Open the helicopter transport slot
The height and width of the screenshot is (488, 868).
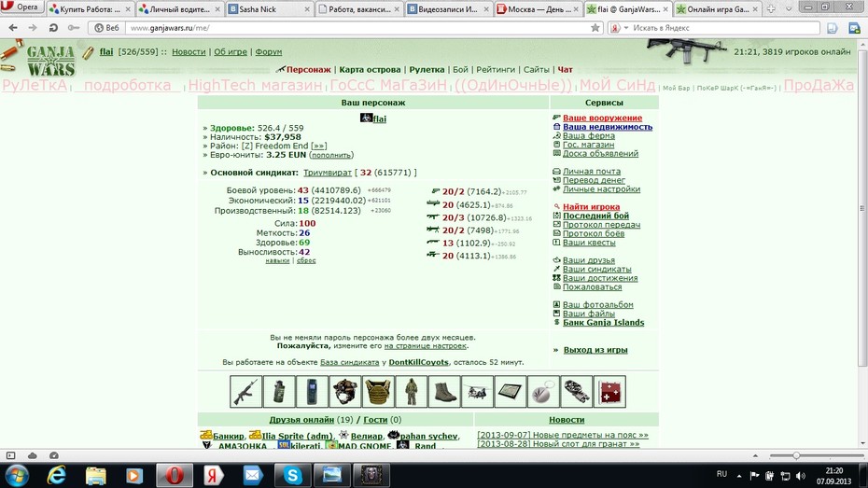[x=477, y=392]
